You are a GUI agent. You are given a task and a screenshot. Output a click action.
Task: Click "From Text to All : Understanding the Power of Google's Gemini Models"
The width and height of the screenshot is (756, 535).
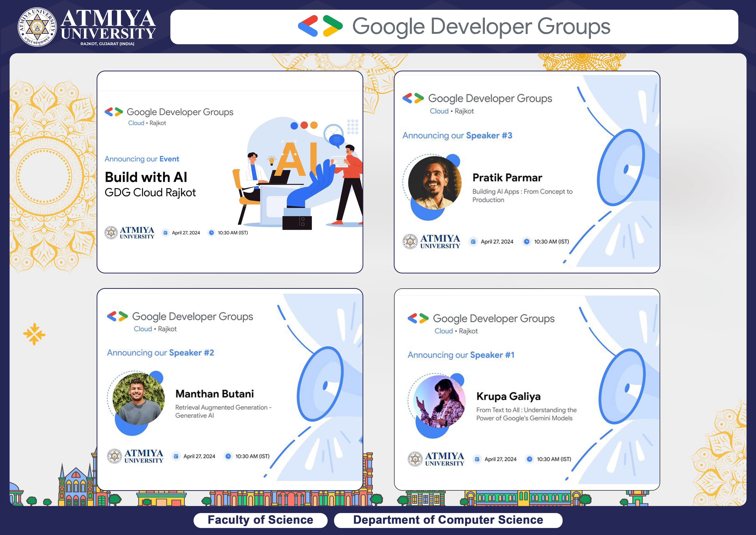tap(527, 414)
